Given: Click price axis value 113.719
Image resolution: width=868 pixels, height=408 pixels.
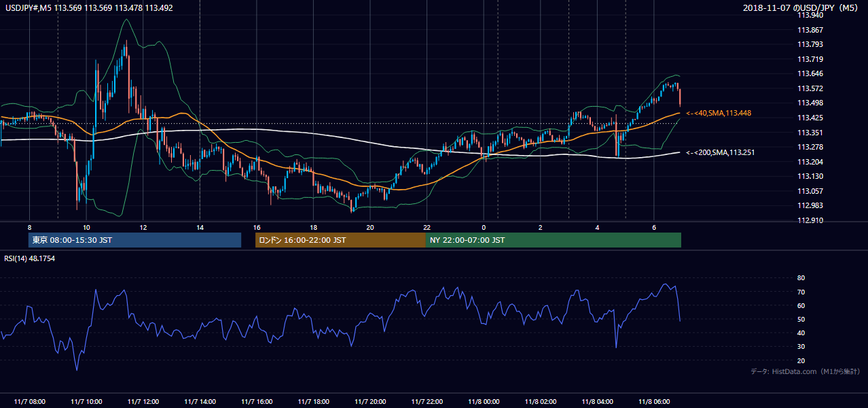Looking at the screenshot, I should click(810, 59).
